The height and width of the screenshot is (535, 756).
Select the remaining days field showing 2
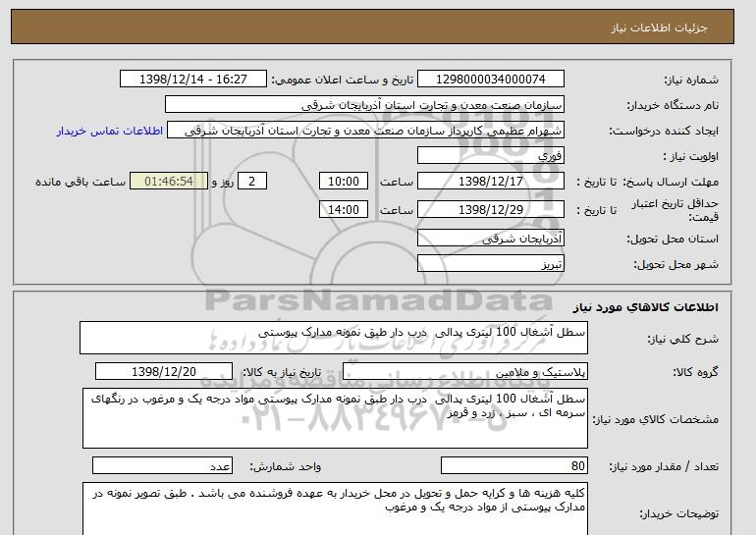tap(251, 182)
